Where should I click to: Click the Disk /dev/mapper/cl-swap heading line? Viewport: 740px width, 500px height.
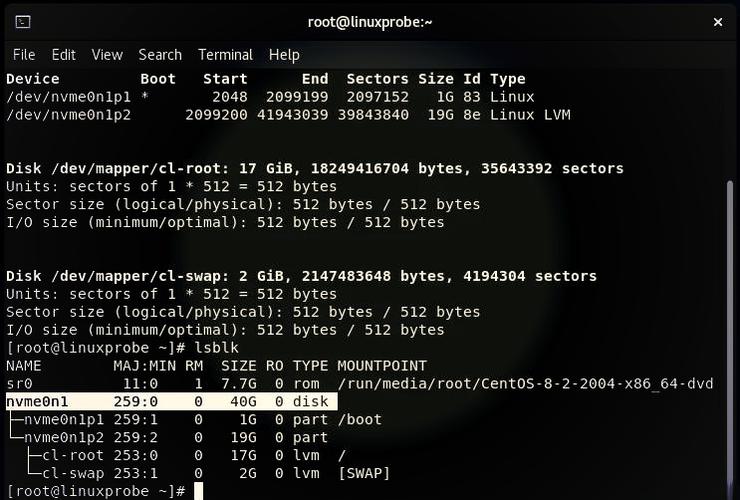pyautogui.click(x=300, y=276)
